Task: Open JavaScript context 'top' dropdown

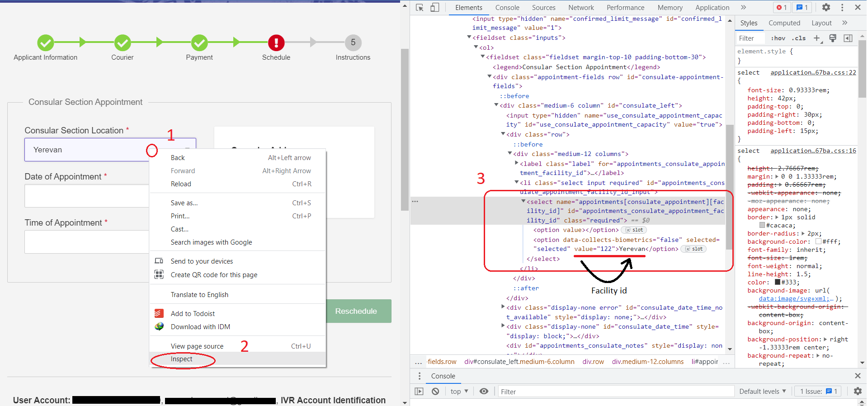Action: pos(459,391)
